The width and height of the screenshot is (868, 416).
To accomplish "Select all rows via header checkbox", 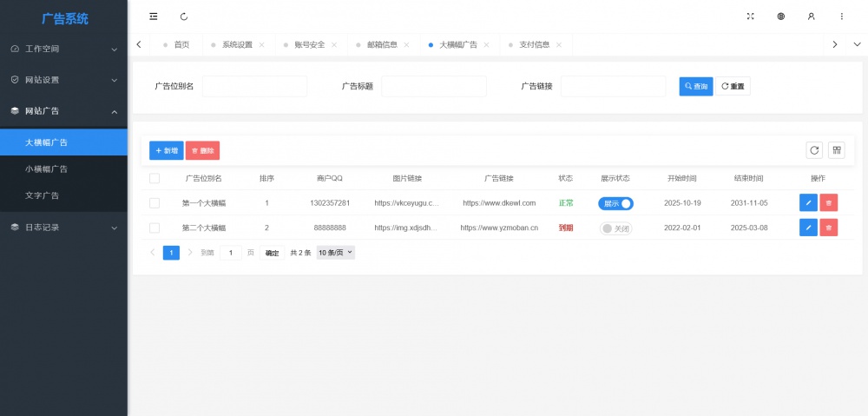I will pos(155,178).
